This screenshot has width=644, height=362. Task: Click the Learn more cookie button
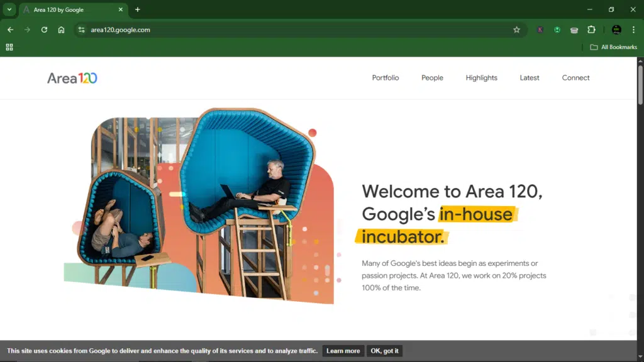[x=343, y=351]
